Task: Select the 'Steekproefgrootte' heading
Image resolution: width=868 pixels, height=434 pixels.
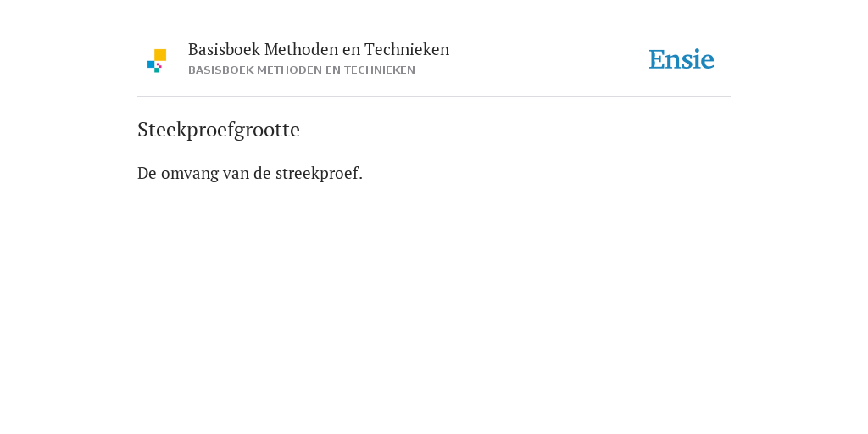Action: 219,130
